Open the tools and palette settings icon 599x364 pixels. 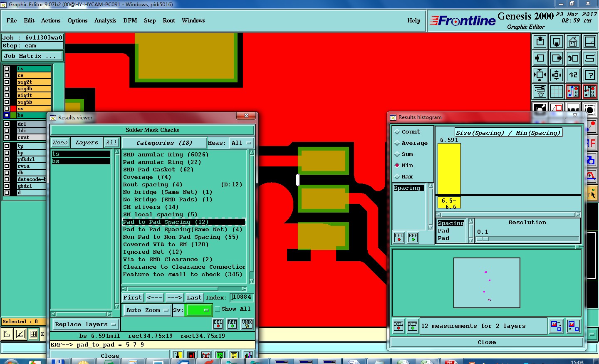coord(540,92)
